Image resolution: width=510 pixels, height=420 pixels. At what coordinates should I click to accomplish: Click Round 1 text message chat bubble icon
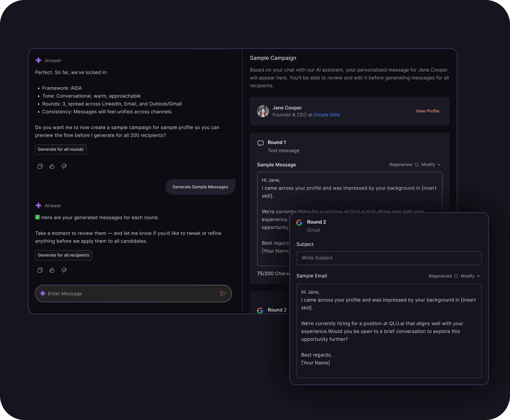tap(260, 143)
